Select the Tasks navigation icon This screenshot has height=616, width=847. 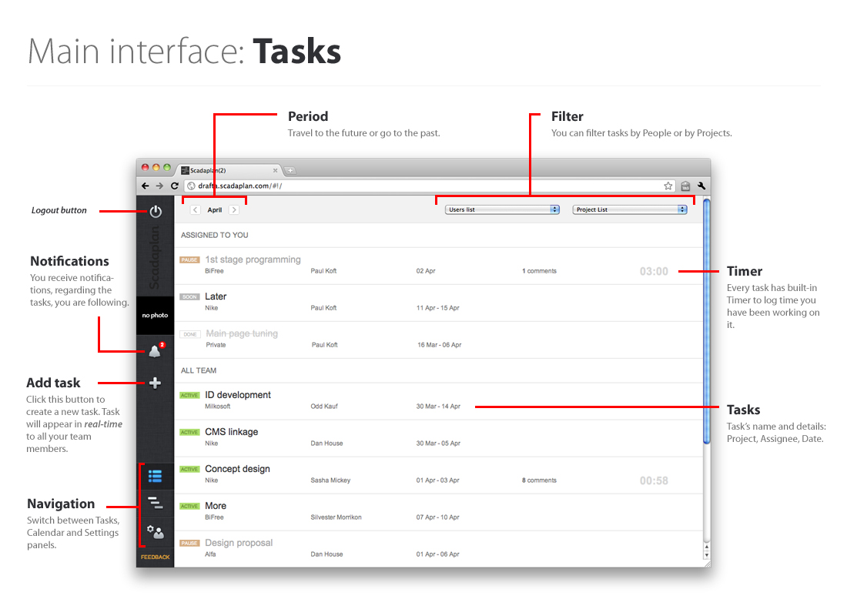pos(156,475)
